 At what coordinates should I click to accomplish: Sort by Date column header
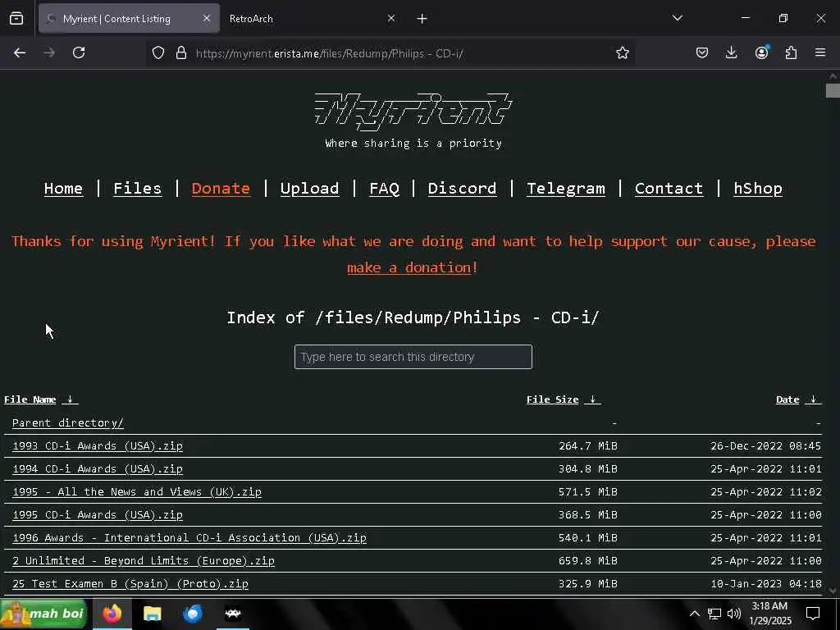point(787,399)
